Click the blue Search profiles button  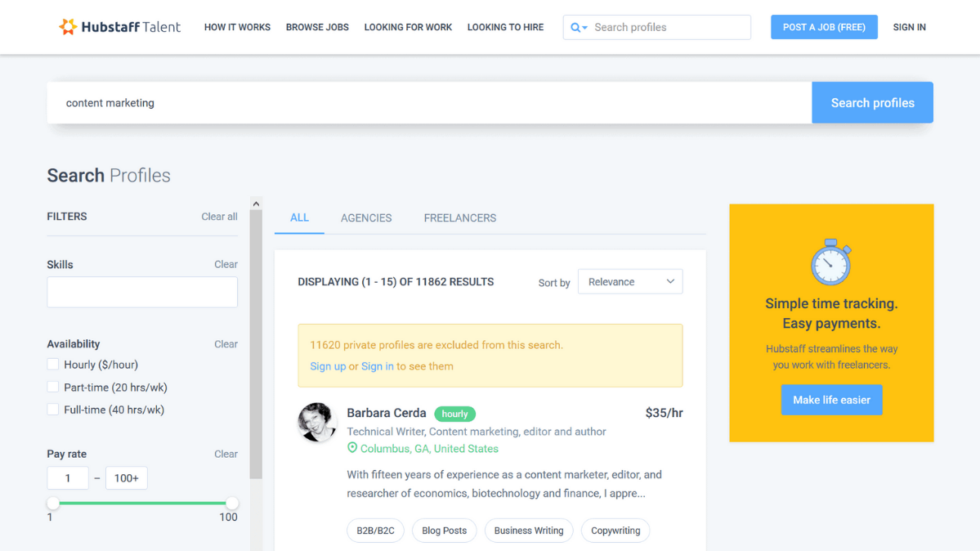click(872, 102)
